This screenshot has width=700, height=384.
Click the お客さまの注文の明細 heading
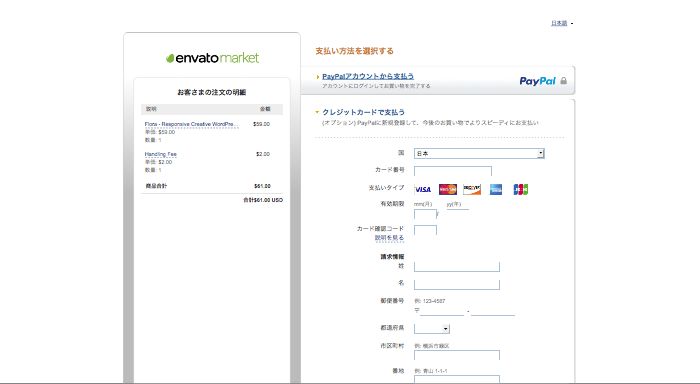click(212, 92)
